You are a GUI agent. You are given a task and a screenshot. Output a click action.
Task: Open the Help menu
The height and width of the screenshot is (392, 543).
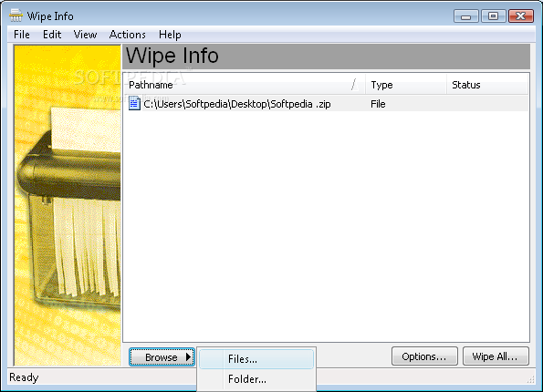(x=170, y=35)
